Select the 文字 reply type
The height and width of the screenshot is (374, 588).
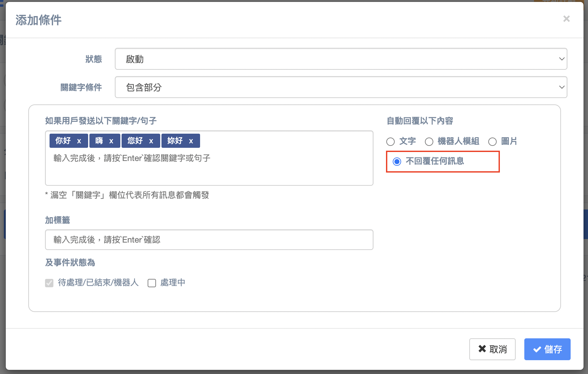coord(390,142)
